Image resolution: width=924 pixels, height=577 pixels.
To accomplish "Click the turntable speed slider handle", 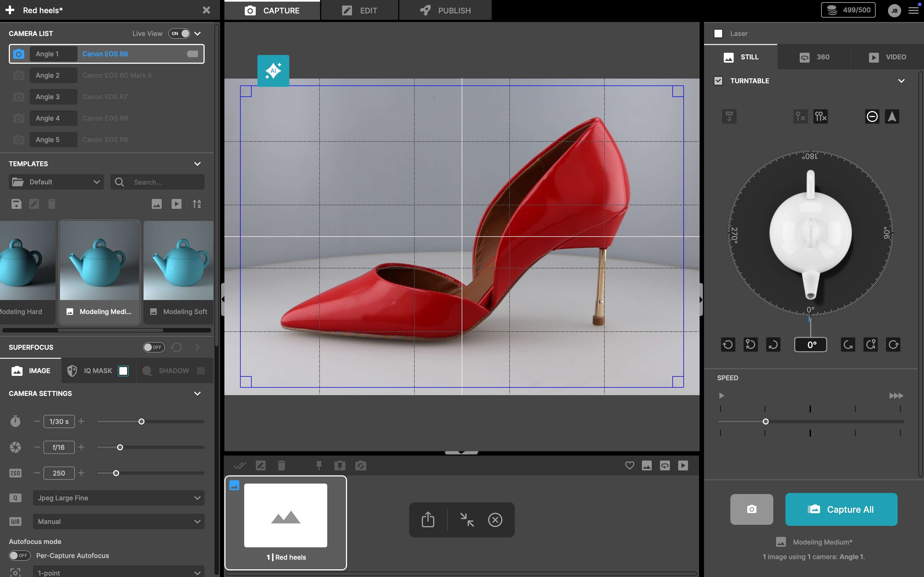I will 766,421.
